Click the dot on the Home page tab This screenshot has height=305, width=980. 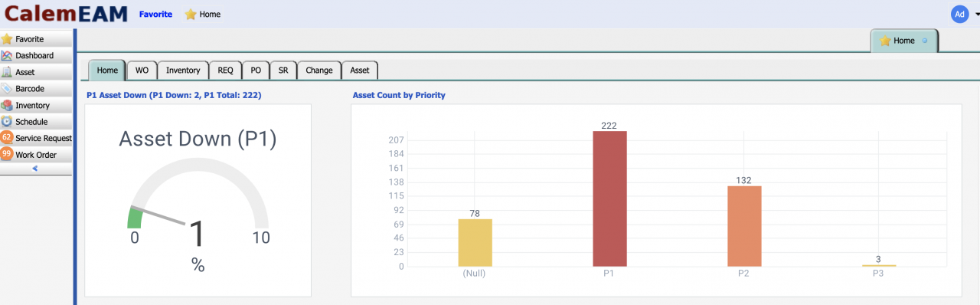point(924,41)
